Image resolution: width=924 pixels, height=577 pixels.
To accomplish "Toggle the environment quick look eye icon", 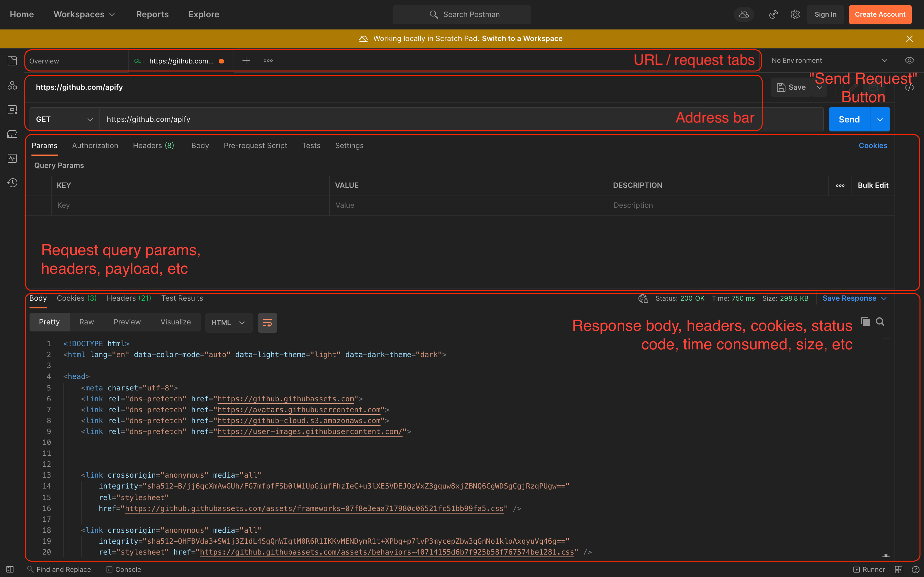I will (x=909, y=60).
